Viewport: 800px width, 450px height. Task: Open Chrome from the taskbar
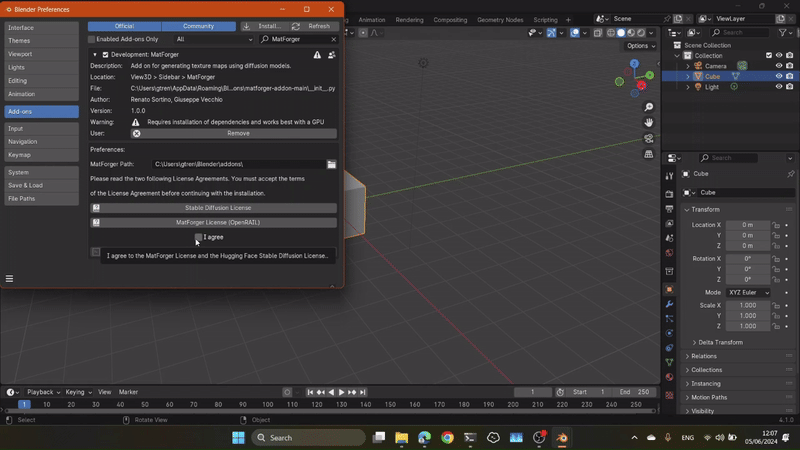coord(447,438)
